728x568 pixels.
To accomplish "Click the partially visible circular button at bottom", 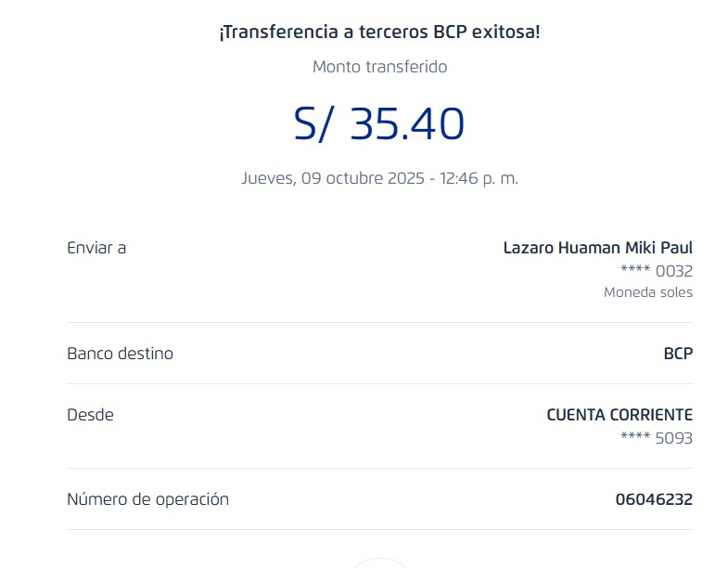I will pos(380,563).
